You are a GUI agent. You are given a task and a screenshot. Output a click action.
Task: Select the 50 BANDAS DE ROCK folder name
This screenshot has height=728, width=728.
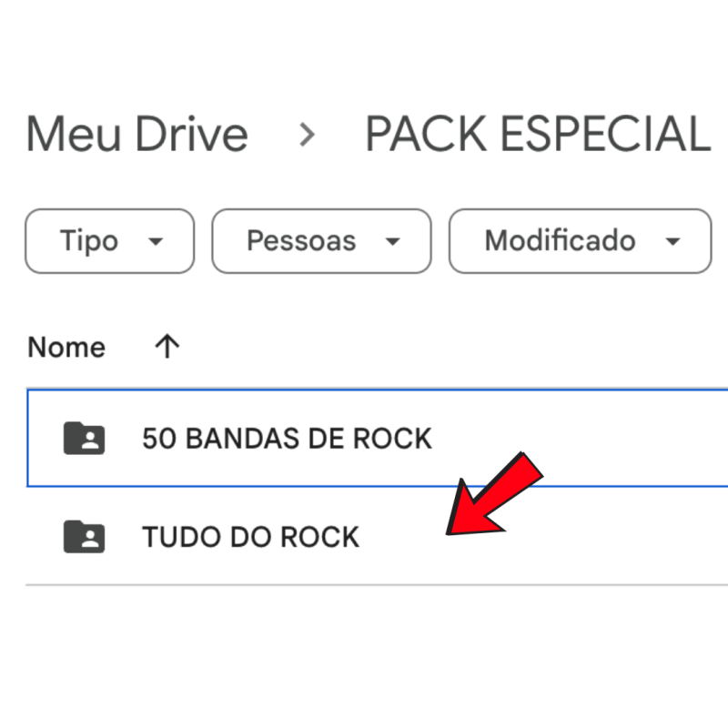(287, 439)
